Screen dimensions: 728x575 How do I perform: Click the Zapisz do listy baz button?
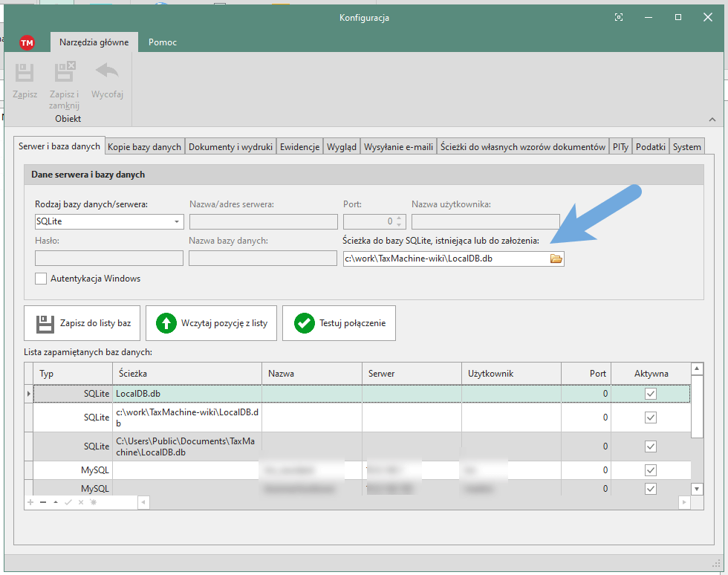(82, 323)
